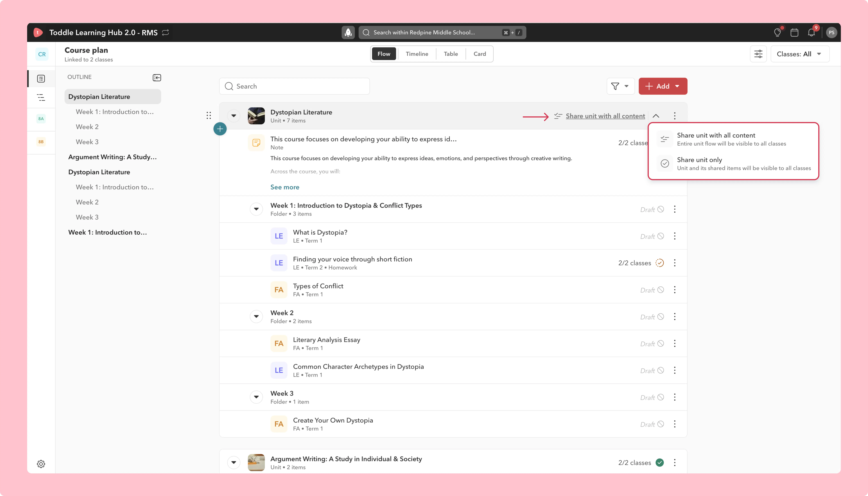Open class 8B from the sidebar
Image resolution: width=868 pixels, height=496 pixels.
[41, 142]
